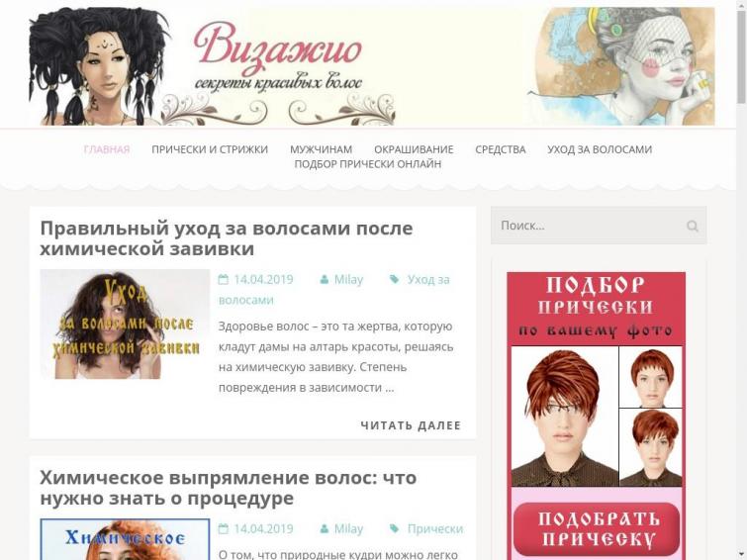Open 'Прически' category link in second post
This screenshot has width=747, height=560.
tap(435, 528)
